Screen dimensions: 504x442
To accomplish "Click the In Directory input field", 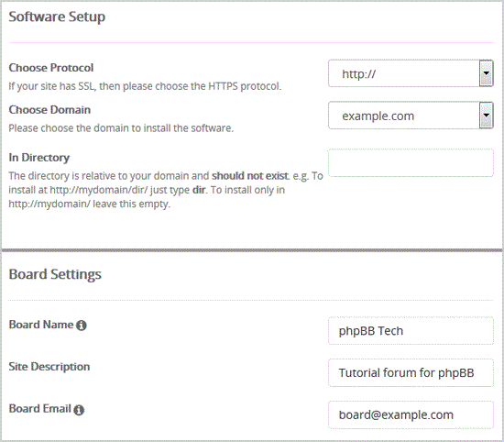I will pyautogui.click(x=411, y=163).
